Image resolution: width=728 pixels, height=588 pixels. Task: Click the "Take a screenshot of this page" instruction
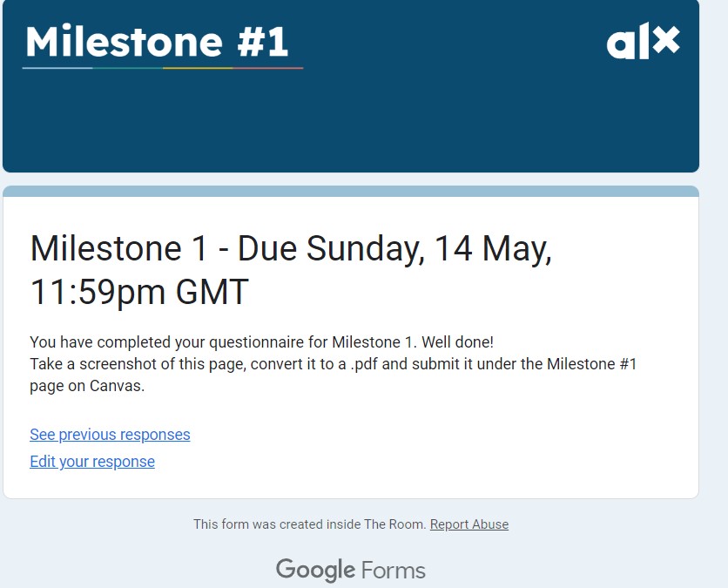(333, 364)
